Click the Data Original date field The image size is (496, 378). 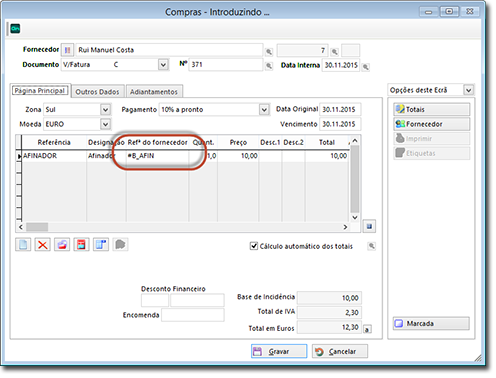[340, 109]
